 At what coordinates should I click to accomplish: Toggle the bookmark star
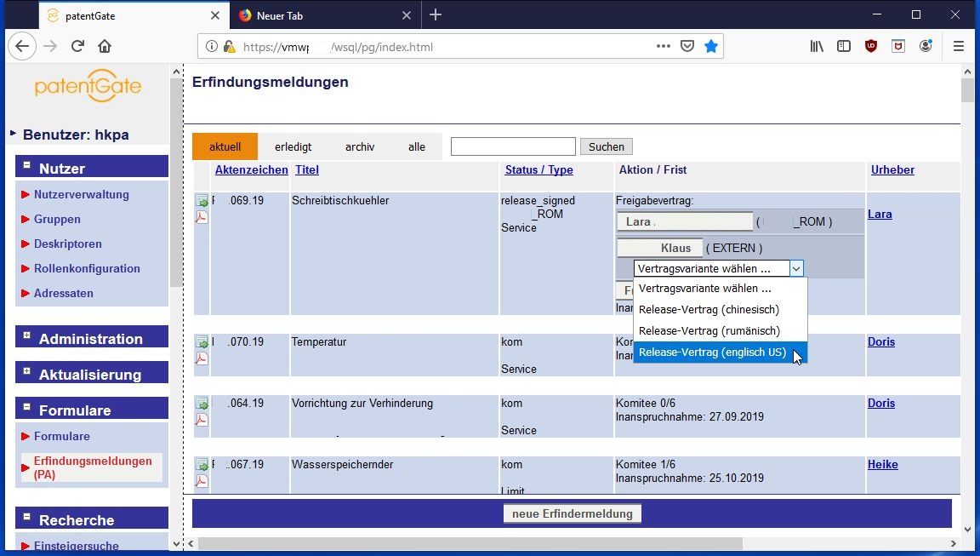pyautogui.click(x=710, y=46)
